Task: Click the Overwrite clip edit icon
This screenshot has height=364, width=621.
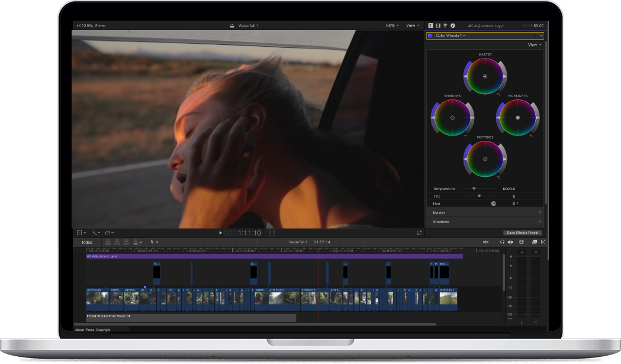Action: [136, 242]
